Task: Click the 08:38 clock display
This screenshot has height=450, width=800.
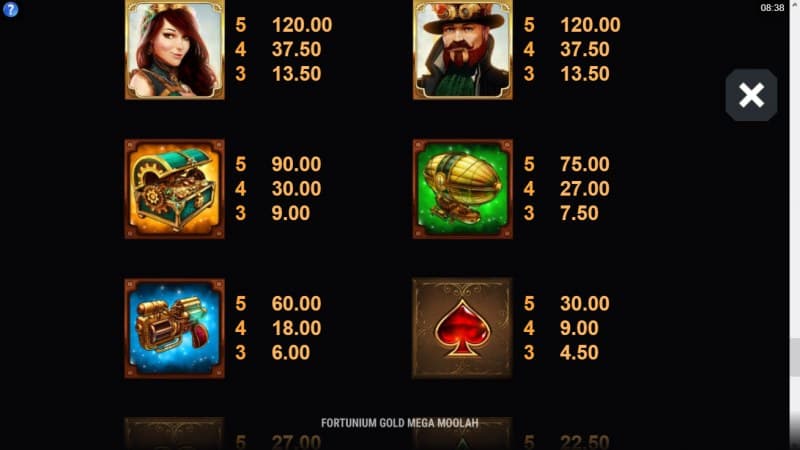Action: [x=772, y=8]
